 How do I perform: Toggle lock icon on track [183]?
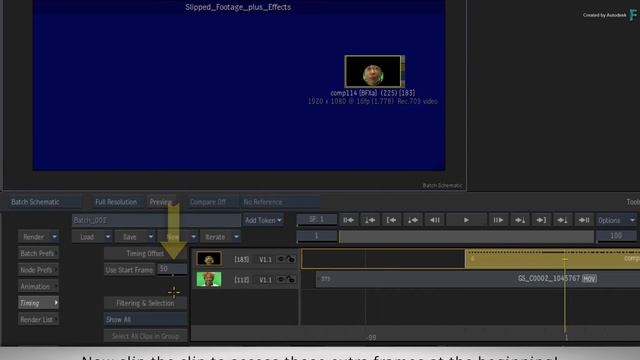coord(291,259)
